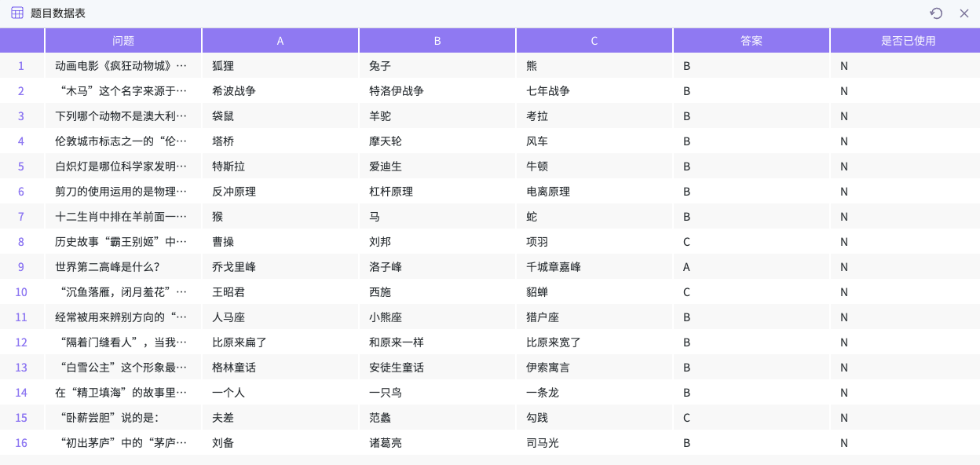The image size is (980, 465).
Task: Click the cell 和原来一样
Action: tap(437, 342)
